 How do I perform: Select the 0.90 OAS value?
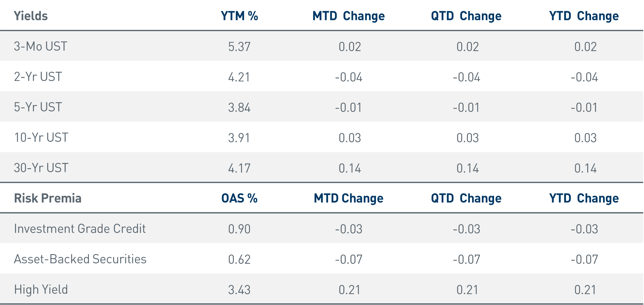tap(239, 229)
